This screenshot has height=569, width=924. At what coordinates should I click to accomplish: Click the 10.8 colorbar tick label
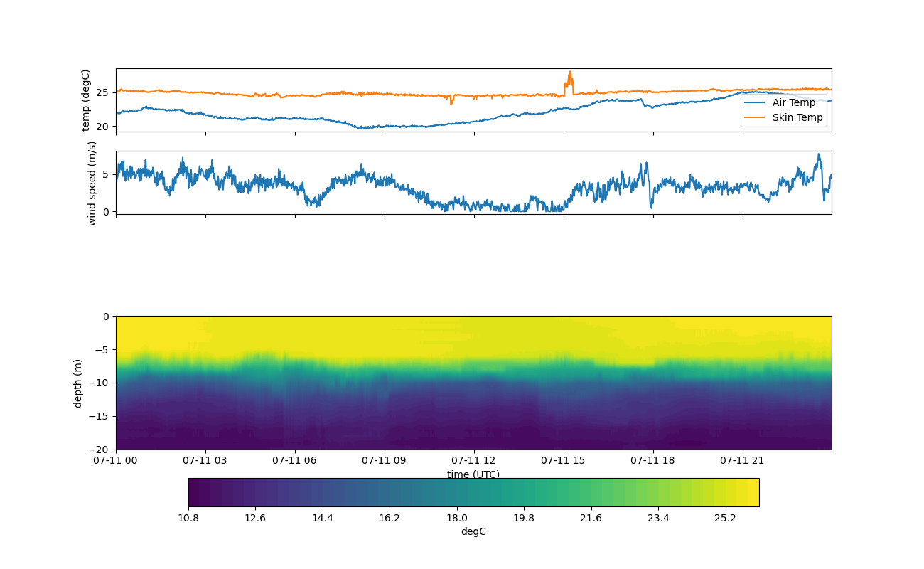tap(188, 518)
